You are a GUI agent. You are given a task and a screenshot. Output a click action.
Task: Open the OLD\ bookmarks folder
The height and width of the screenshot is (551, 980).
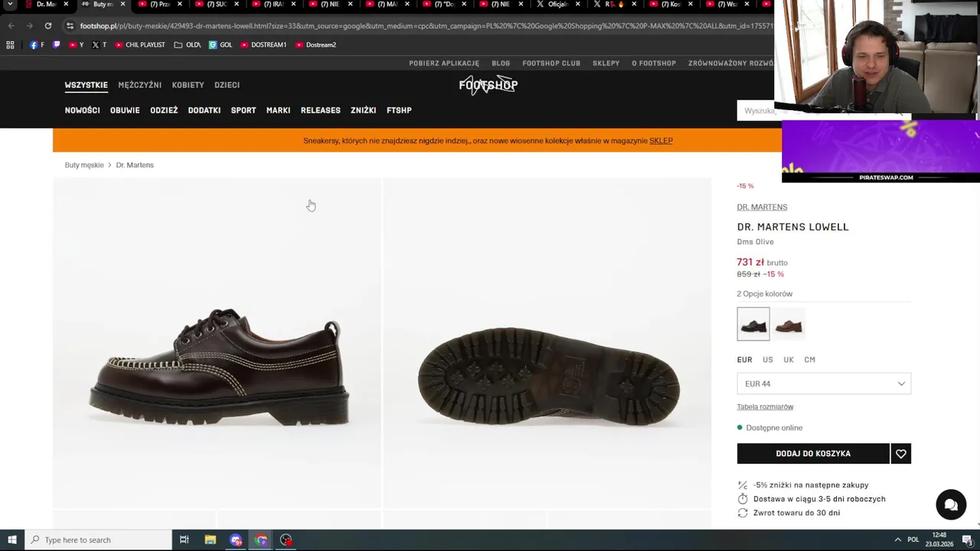tap(188, 45)
